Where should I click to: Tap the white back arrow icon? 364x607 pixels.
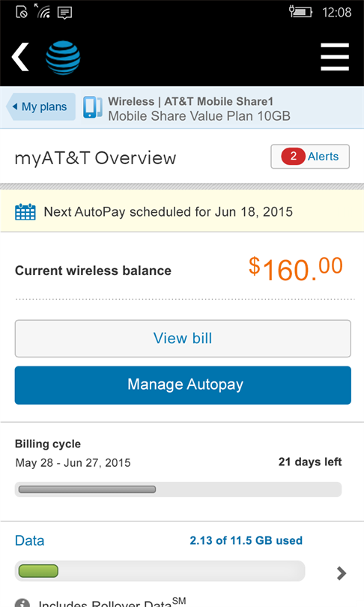(x=20, y=57)
